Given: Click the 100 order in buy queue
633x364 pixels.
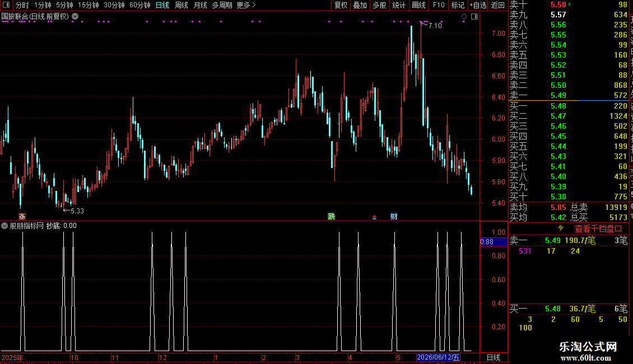Looking at the screenshot, I should pos(525,328).
